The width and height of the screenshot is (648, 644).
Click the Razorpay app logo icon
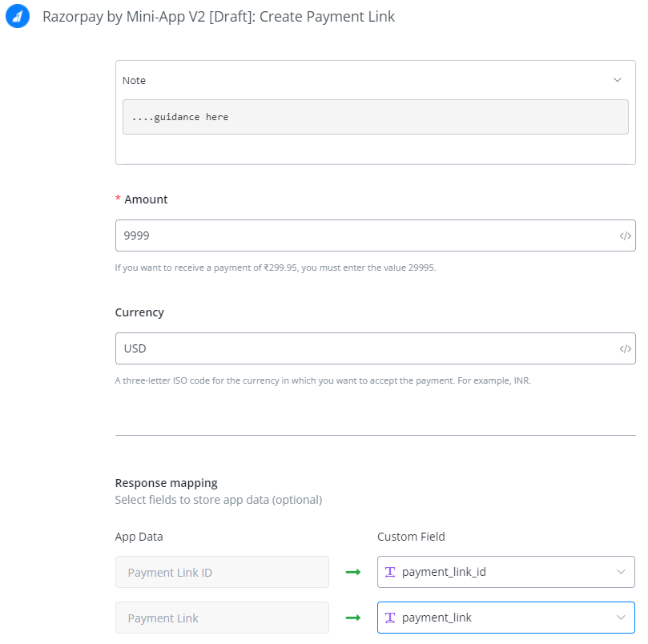pos(18,17)
